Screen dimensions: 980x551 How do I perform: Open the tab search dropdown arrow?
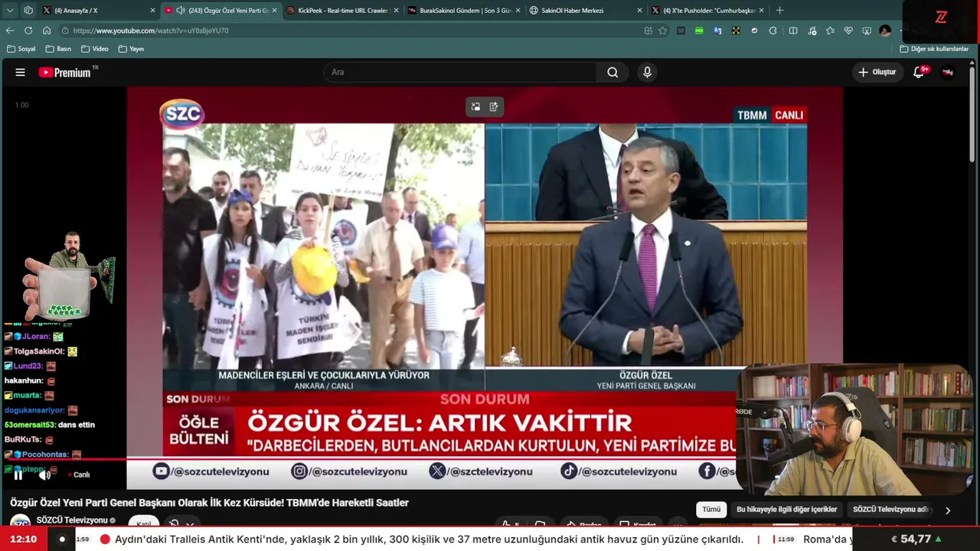tap(10, 11)
